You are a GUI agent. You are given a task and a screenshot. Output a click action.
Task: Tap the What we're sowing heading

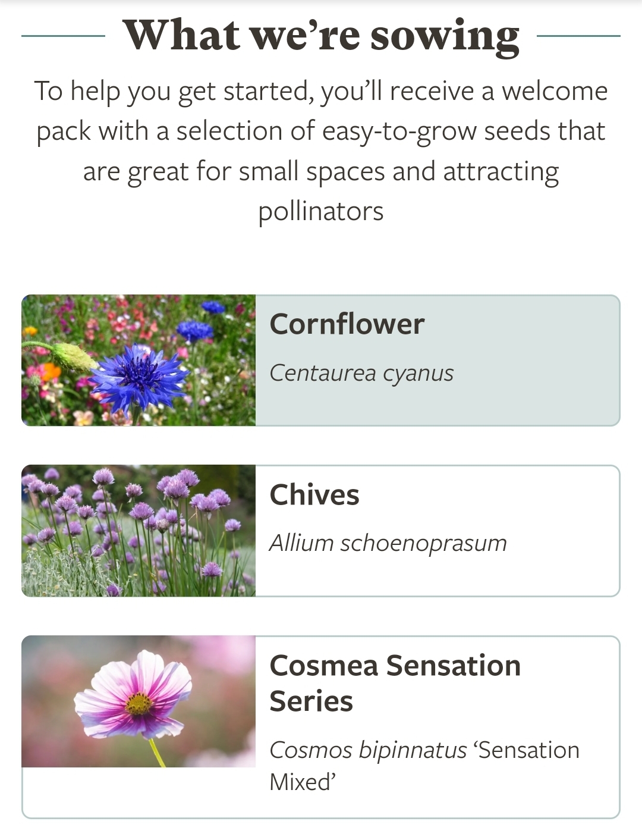coord(321,36)
